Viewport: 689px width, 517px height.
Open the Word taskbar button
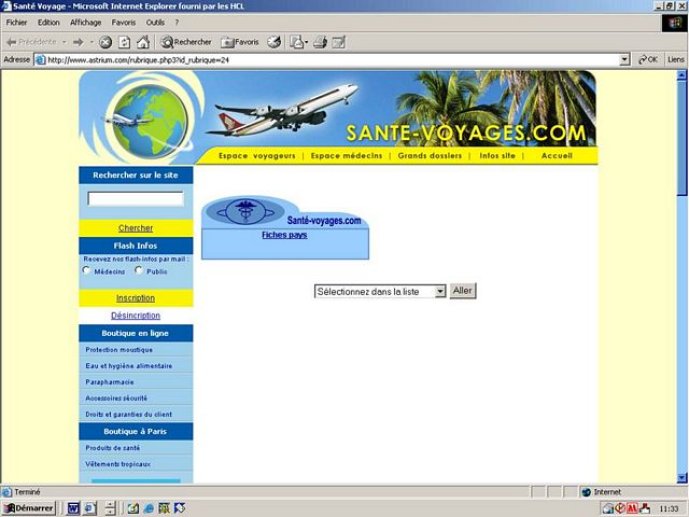[73, 508]
